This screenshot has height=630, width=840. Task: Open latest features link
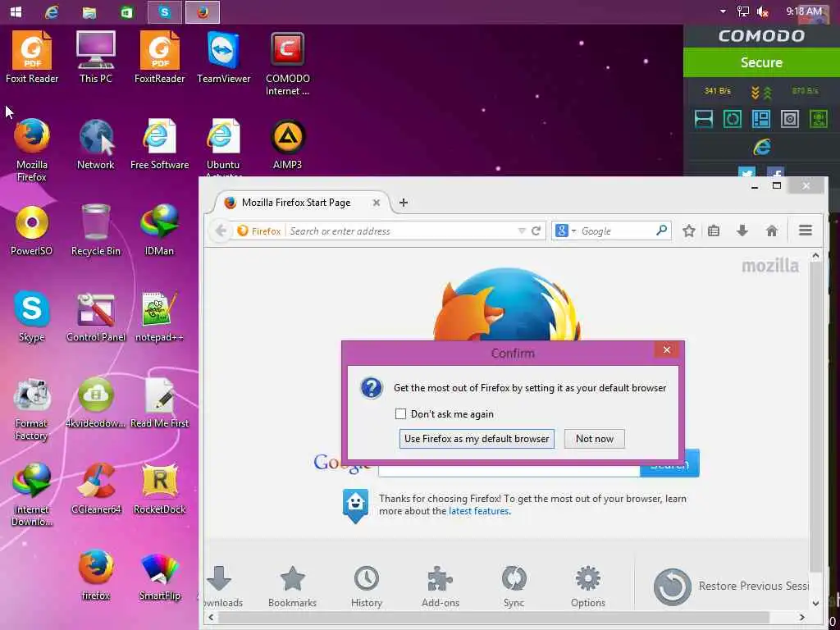[x=478, y=511]
